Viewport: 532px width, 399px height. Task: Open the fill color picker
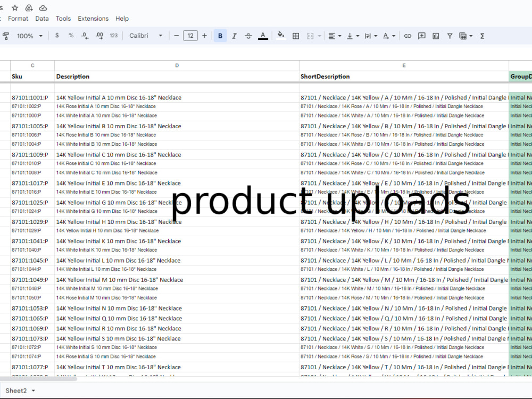tap(280, 35)
